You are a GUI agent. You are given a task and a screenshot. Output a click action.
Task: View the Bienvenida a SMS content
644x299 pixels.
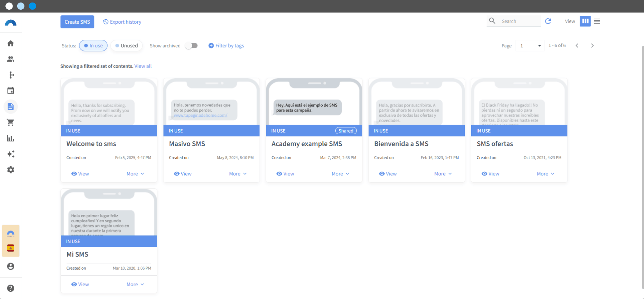[x=388, y=174]
